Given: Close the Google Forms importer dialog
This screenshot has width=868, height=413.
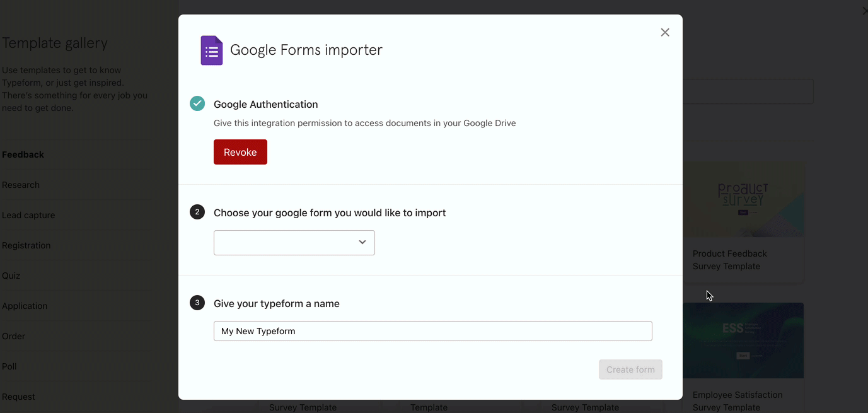Looking at the screenshot, I should point(665,32).
